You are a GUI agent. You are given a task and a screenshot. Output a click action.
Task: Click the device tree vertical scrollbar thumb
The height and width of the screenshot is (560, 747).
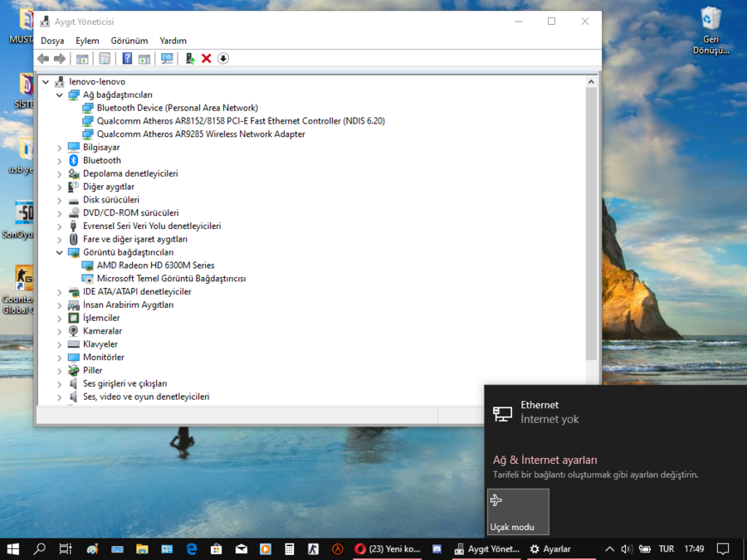tap(591, 224)
